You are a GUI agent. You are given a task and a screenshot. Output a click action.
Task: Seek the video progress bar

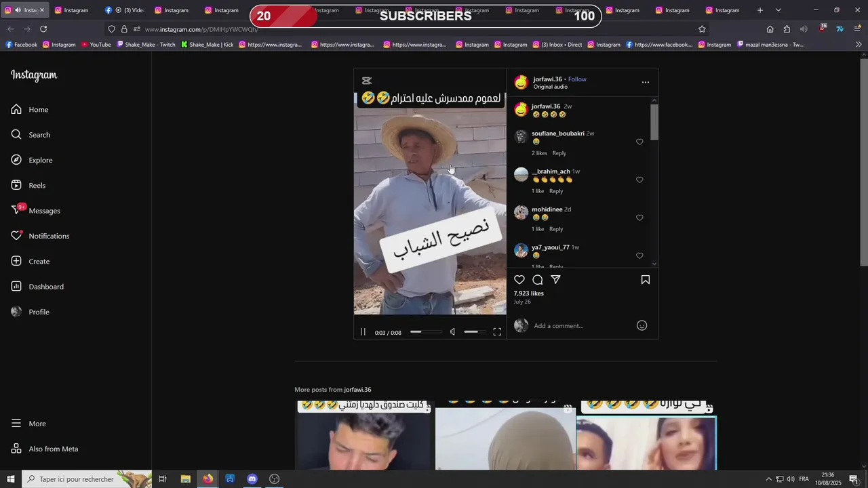[425, 332]
